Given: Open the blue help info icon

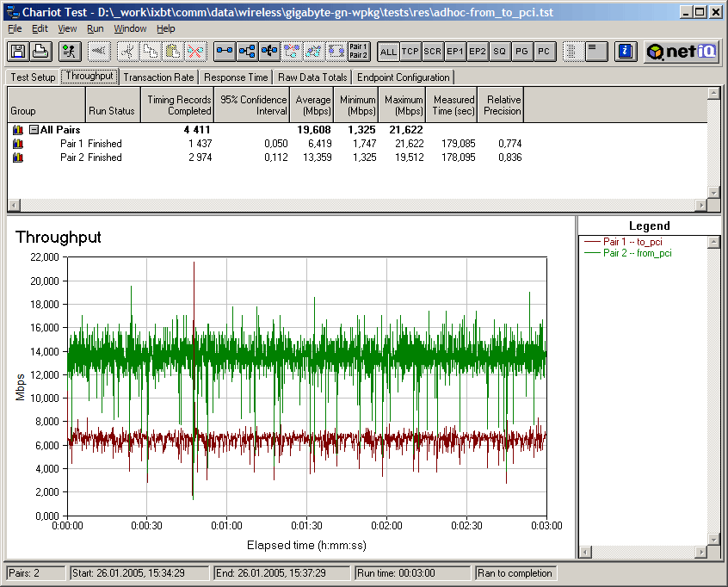Looking at the screenshot, I should pos(626,52).
